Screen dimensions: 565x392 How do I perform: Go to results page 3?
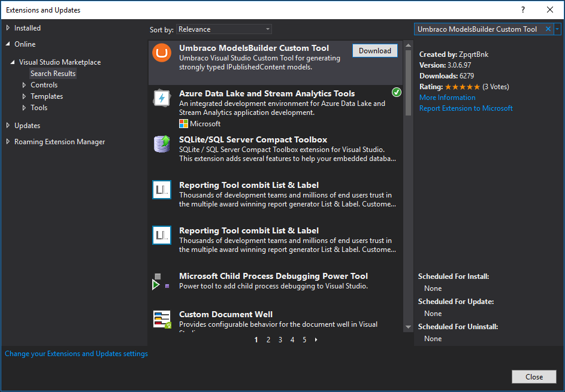(280, 340)
